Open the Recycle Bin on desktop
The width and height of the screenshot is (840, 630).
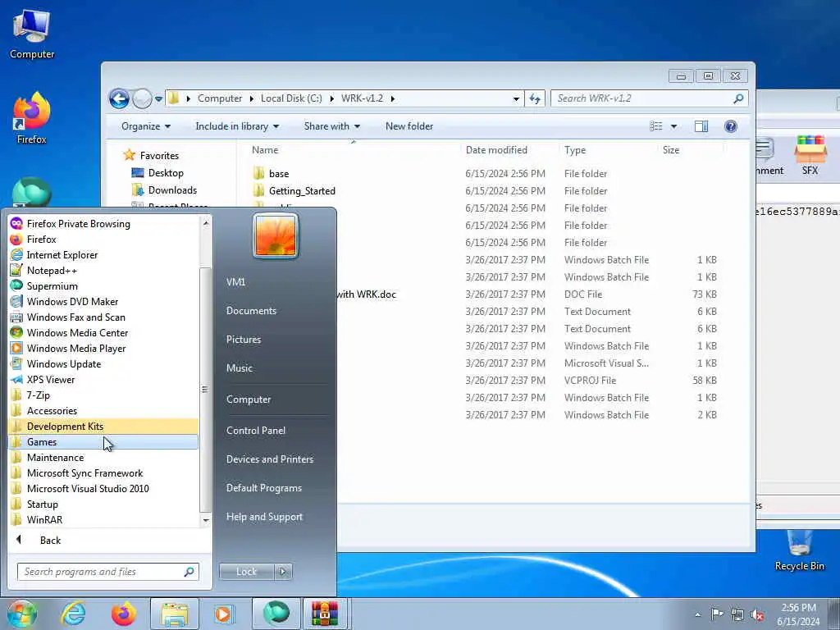(799, 550)
